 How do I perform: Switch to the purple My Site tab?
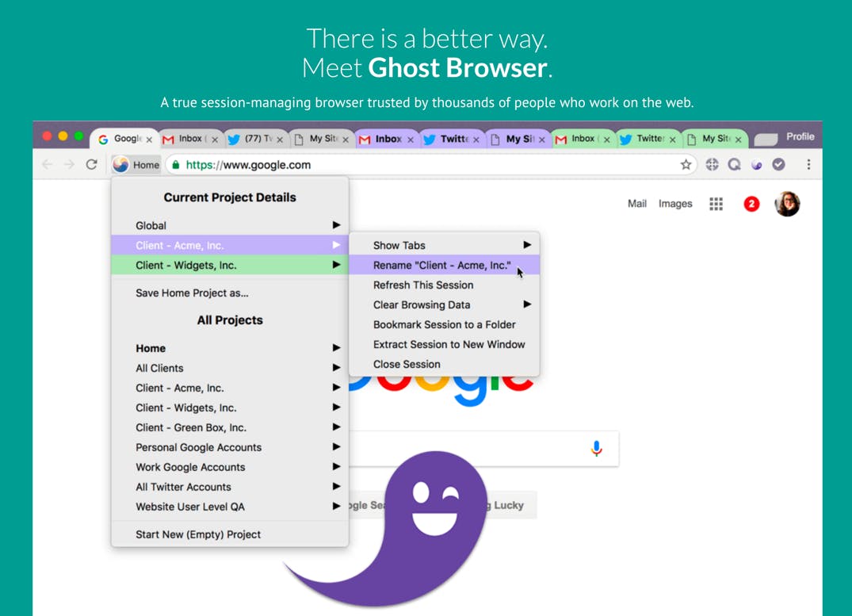tap(518, 139)
